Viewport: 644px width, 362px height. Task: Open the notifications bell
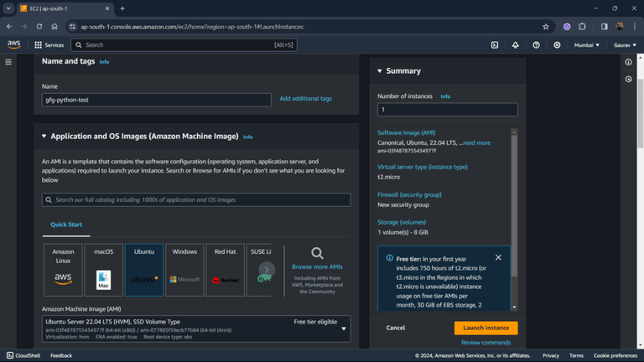tap(515, 44)
